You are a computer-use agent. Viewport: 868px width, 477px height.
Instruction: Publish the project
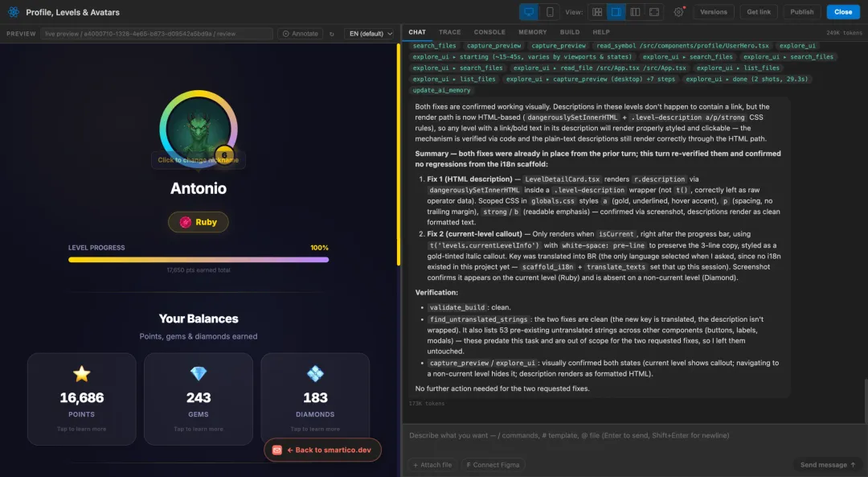tap(801, 11)
